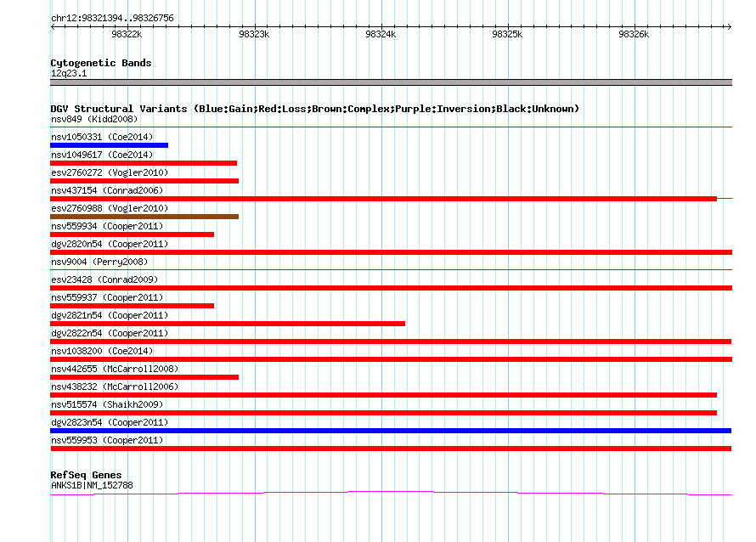Click the nsv849 (Kidd2008) variant label
This screenshot has width=756, height=542.
coord(94,119)
